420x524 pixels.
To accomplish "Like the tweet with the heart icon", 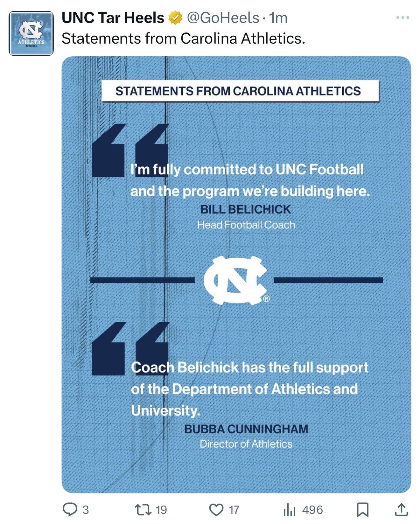I will coord(216,509).
